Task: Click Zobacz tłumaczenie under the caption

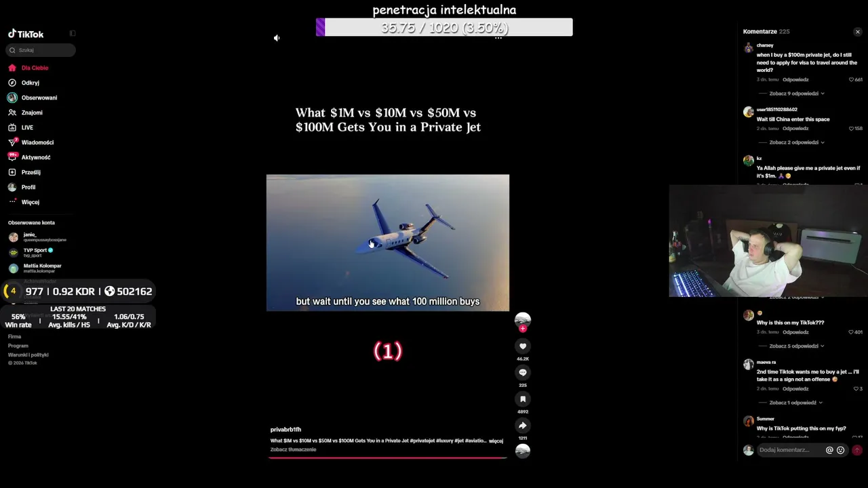Action: (293, 449)
